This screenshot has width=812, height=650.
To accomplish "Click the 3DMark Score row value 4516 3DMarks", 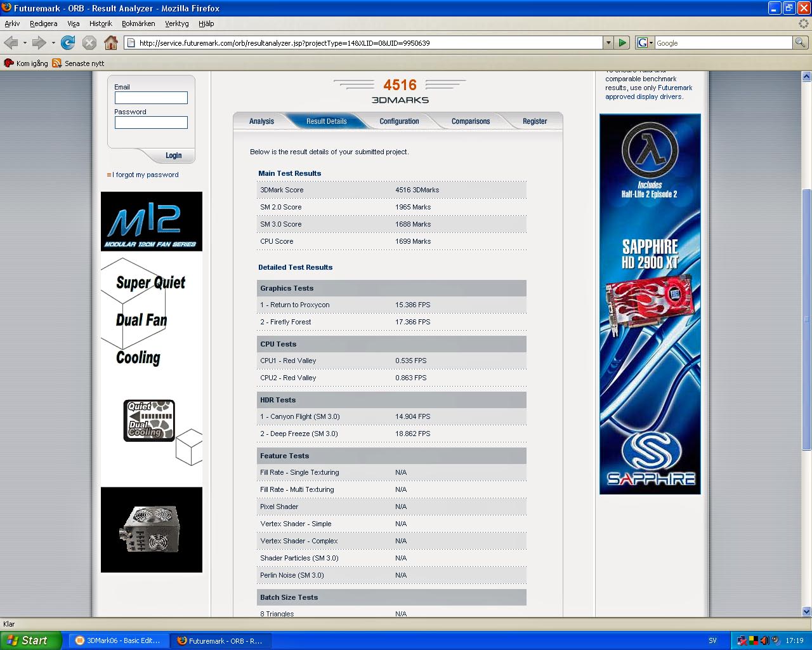I will [x=417, y=190].
